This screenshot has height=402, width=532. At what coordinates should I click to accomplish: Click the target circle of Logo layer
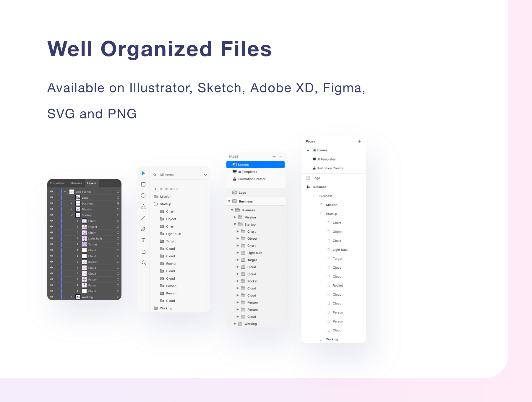coord(118,197)
